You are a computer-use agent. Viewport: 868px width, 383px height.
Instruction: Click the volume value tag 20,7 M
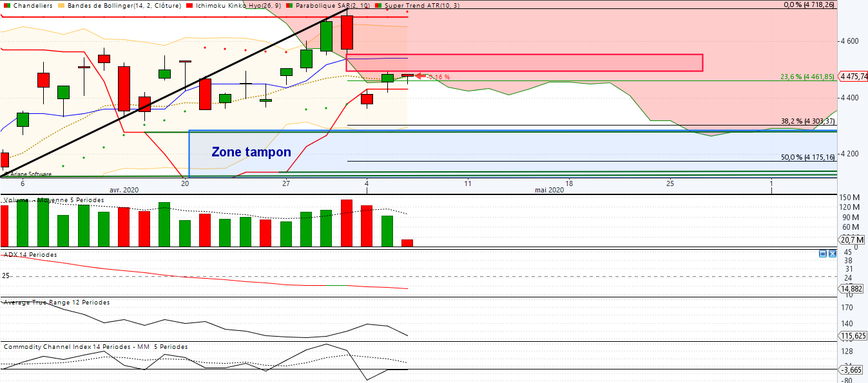[852, 239]
